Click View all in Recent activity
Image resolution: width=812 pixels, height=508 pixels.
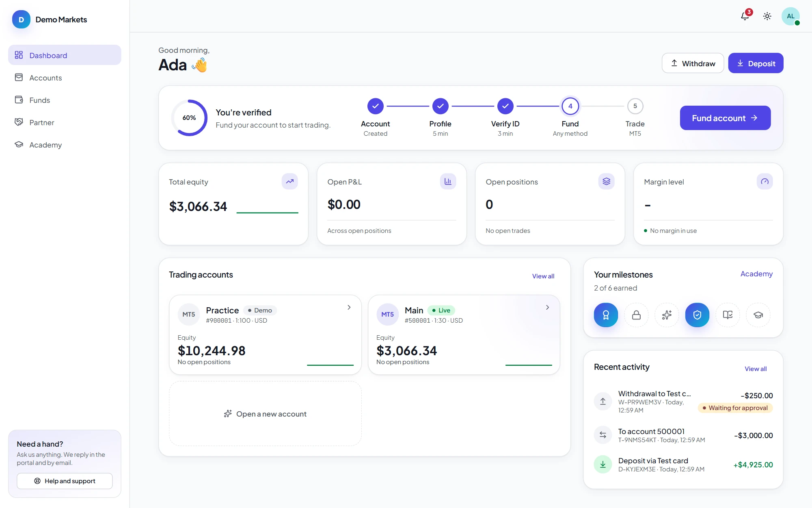click(x=756, y=369)
